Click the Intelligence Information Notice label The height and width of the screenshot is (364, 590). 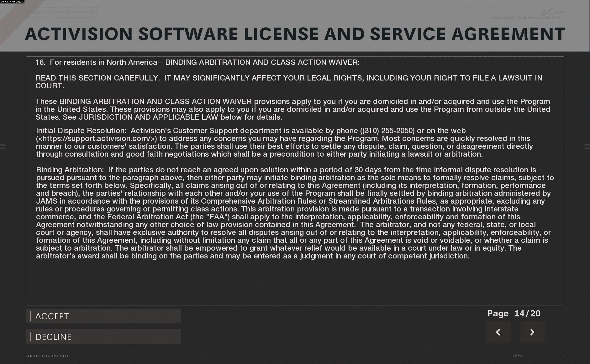click(x=62, y=12)
